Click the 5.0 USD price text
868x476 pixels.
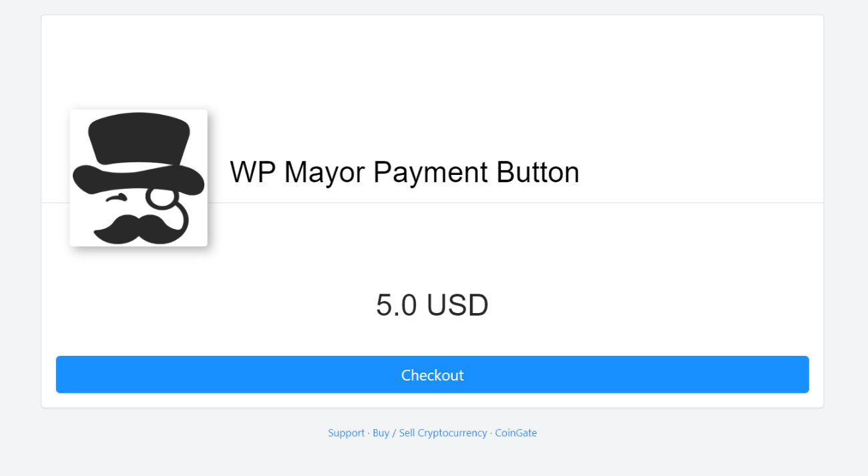click(x=432, y=305)
